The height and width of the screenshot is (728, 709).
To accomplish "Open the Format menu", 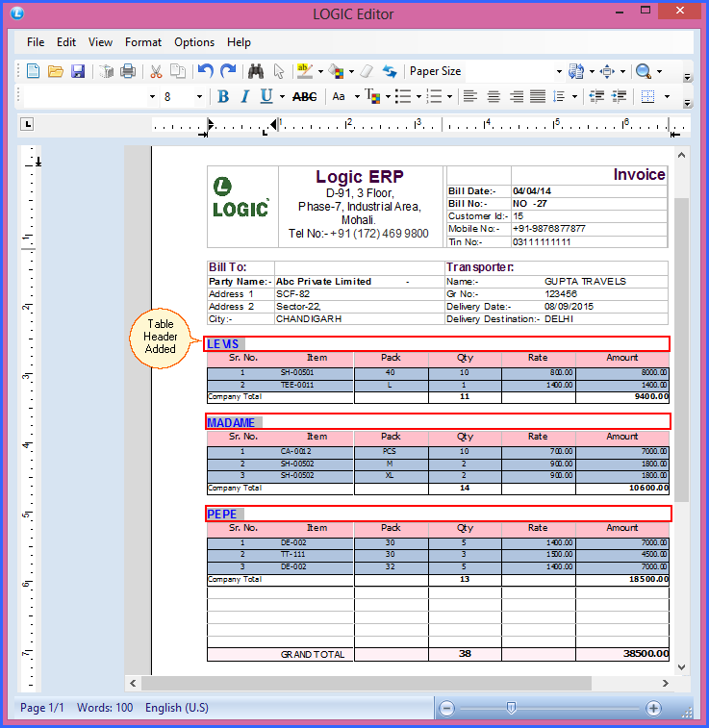I will [143, 42].
